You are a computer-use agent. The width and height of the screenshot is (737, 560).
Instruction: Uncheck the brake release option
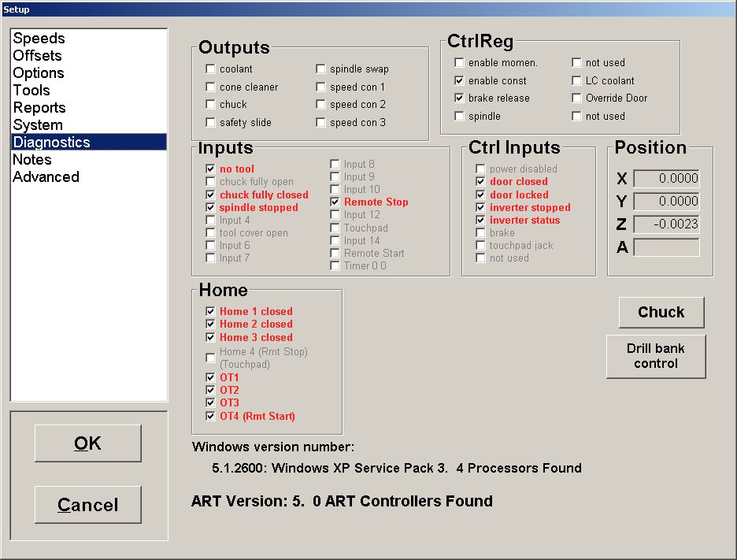point(459,98)
